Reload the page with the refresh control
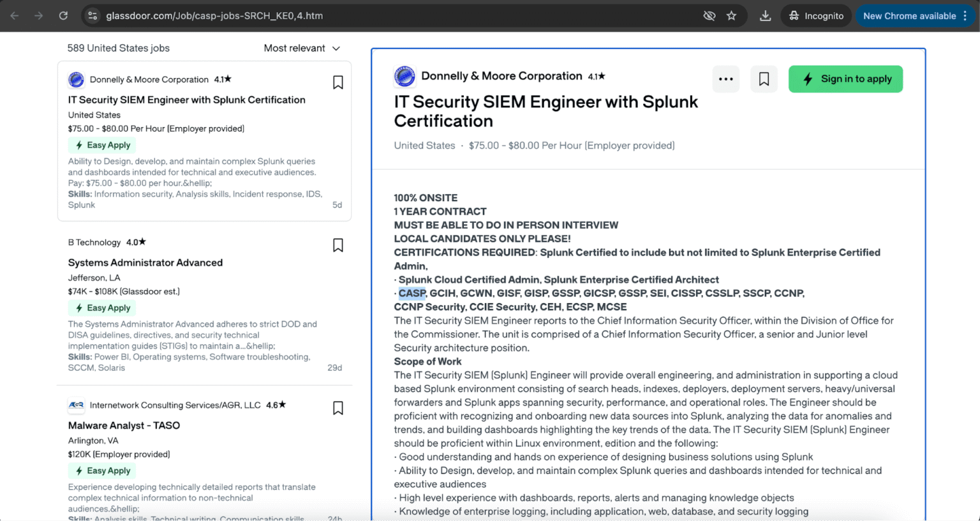This screenshot has width=980, height=521. [63, 15]
